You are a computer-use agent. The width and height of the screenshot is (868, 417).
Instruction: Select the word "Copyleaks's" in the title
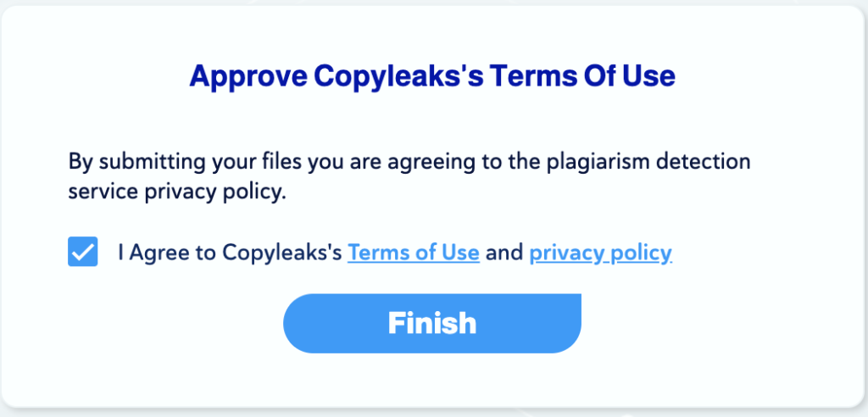[398, 76]
